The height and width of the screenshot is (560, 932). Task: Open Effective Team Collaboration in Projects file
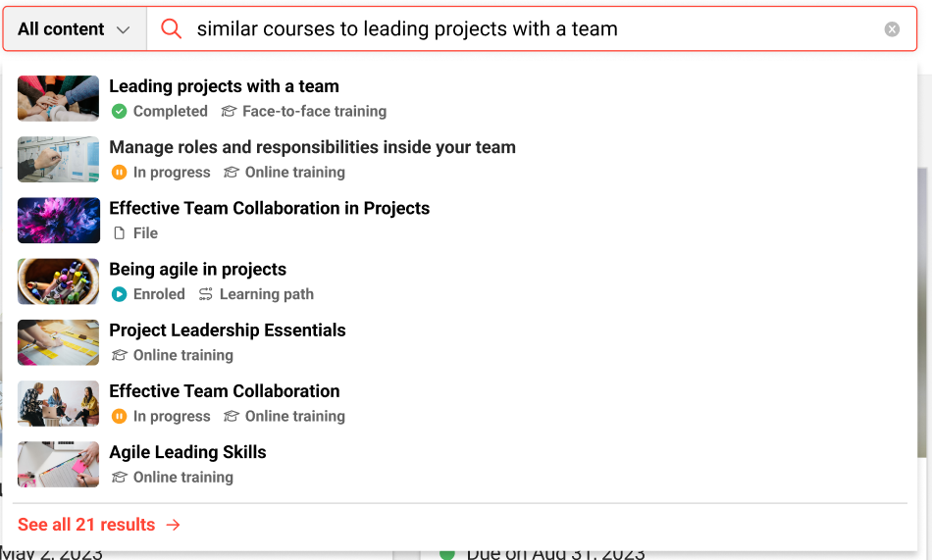269,209
